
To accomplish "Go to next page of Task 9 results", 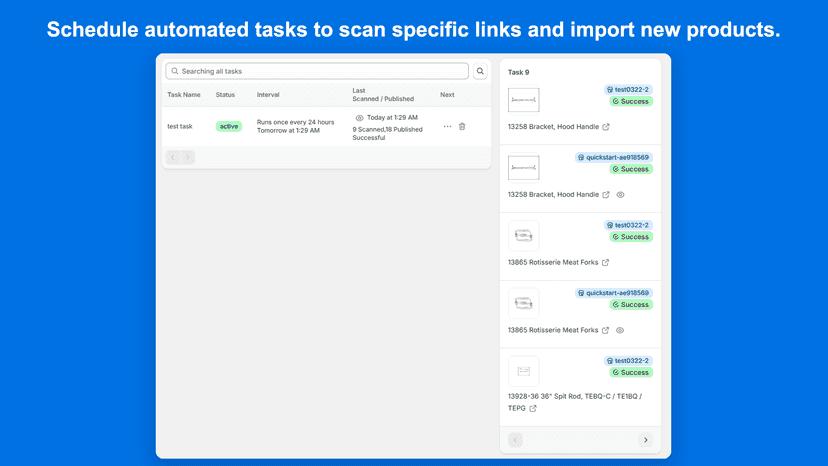I will coord(645,440).
